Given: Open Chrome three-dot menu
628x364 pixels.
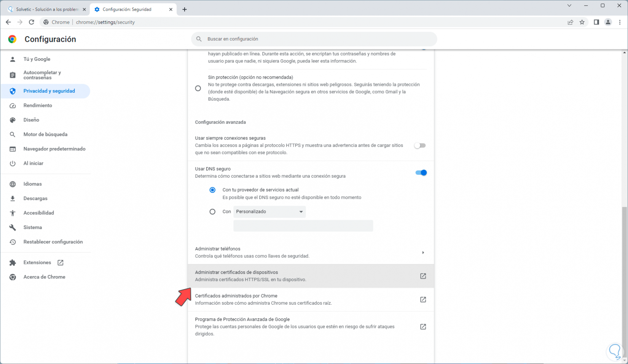Looking at the screenshot, I should tap(620, 22).
